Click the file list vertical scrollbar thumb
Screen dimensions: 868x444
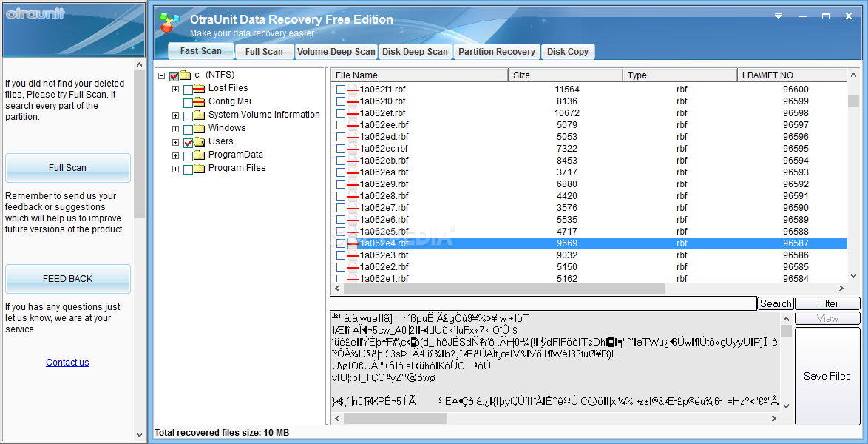(854, 101)
